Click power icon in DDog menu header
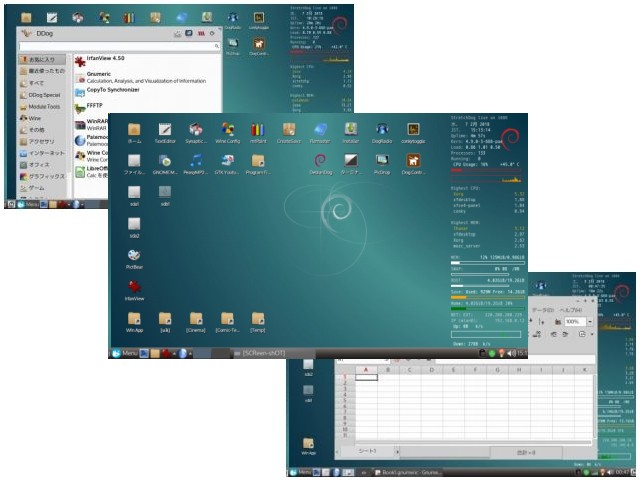This screenshot has height=480, width=640. pyautogui.click(x=212, y=33)
